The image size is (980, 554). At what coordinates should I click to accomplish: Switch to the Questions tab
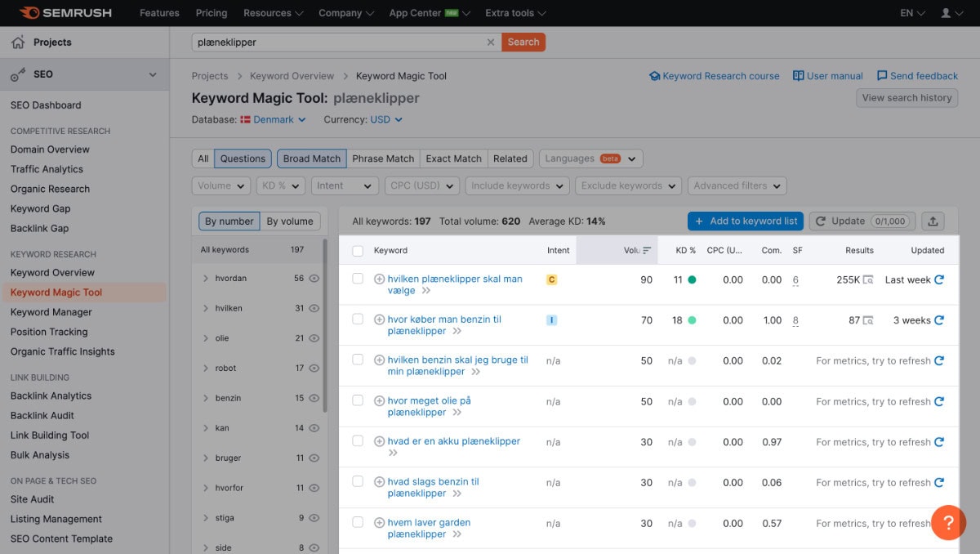click(242, 159)
